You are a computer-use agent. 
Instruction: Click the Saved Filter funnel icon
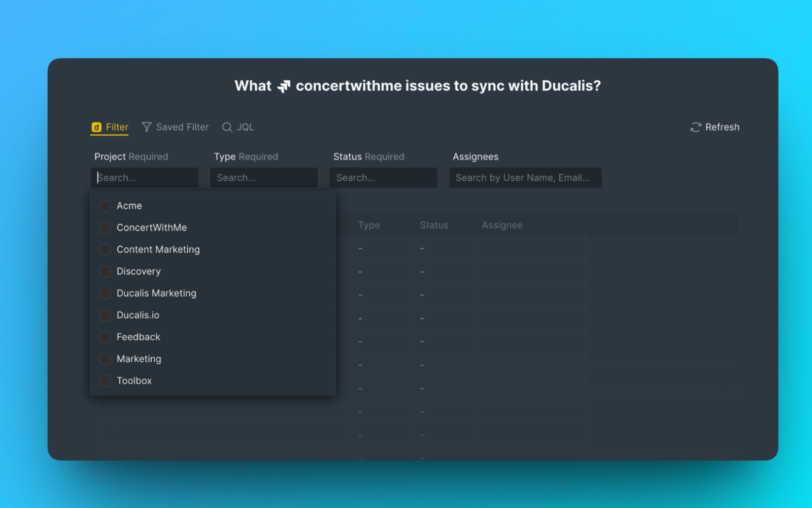[147, 127]
